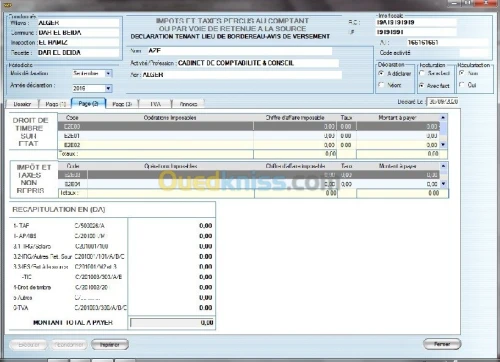Screen dimensions: 500x362
Task: Click the greyed-out button left of Imprimer
Action: tap(69, 345)
